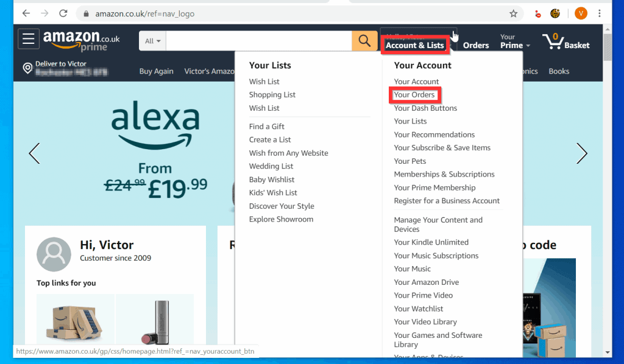
Task: Open Shopping List
Action: [272, 94]
